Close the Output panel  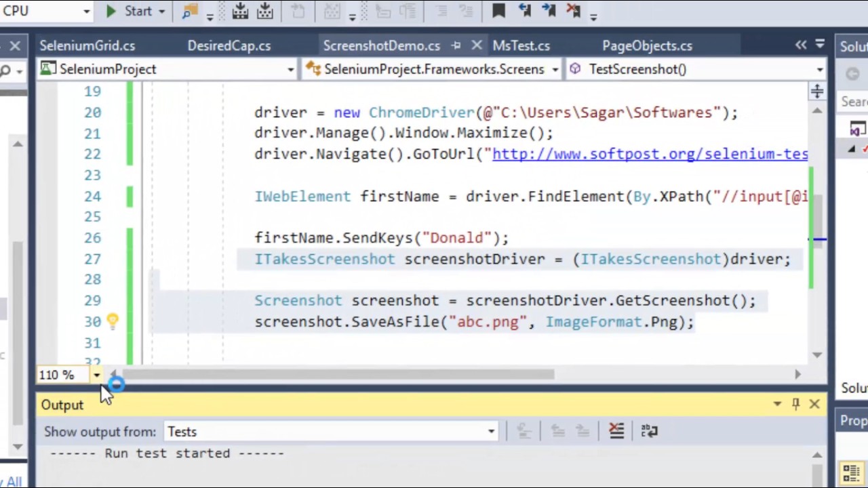[x=814, y=404]
